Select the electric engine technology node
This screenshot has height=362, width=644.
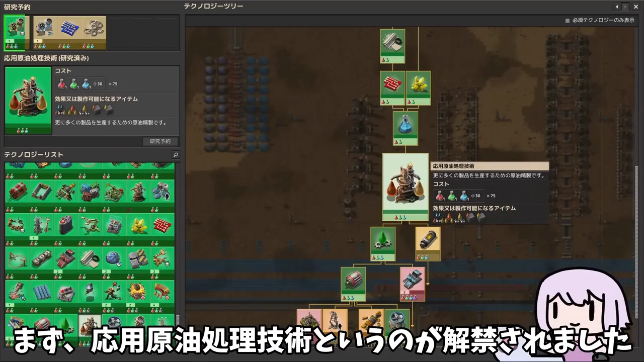pos(353,284)
